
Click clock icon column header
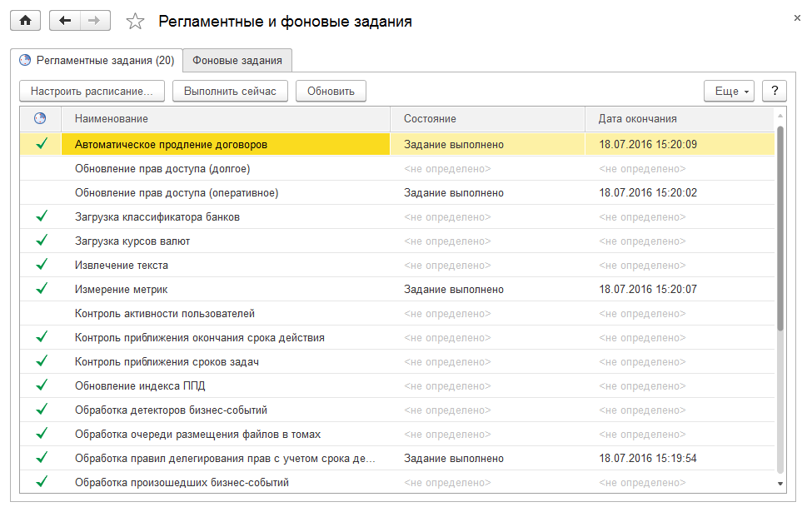tap(40, 119)
